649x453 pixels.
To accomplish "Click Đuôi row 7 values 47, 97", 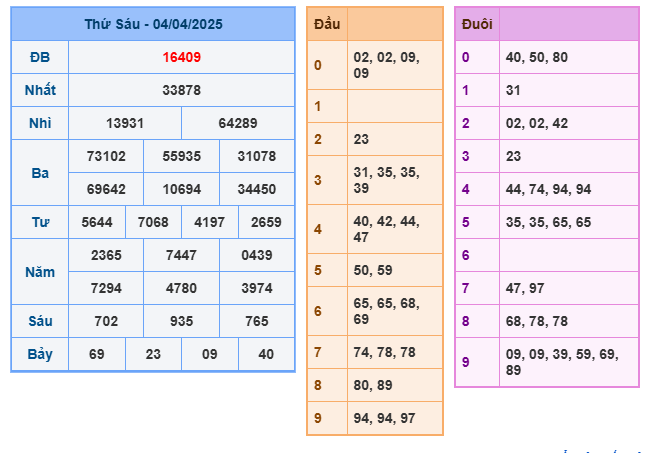I will click(x=525, y=288).
